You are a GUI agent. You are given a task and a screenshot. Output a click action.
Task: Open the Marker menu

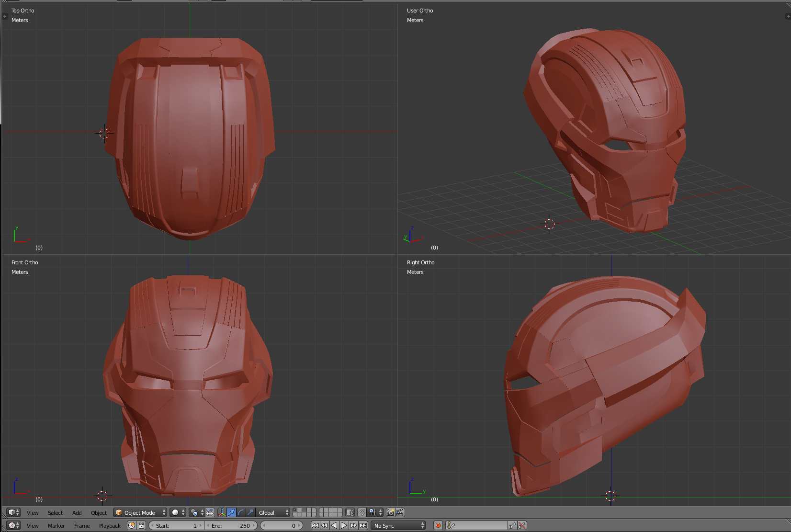click(x=56, y=526)
